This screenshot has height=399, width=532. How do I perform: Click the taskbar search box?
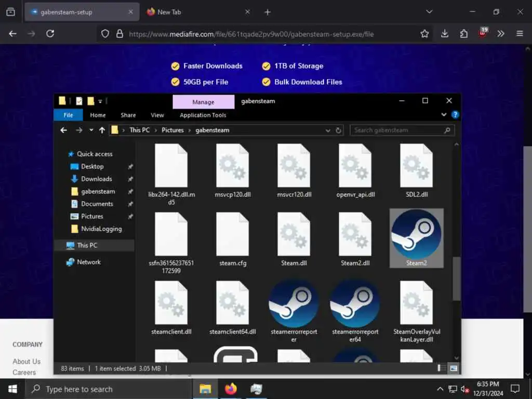(109, 389)
